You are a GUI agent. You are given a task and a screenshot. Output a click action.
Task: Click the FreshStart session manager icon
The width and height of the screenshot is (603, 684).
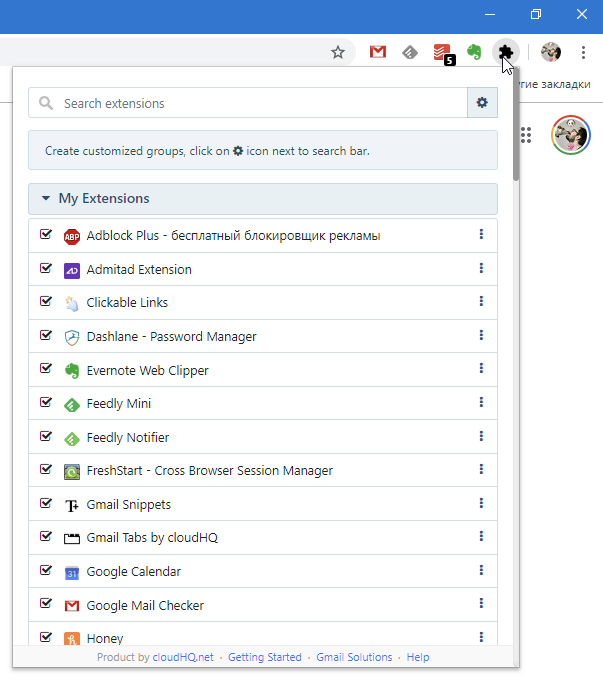[x=72, y=472]
